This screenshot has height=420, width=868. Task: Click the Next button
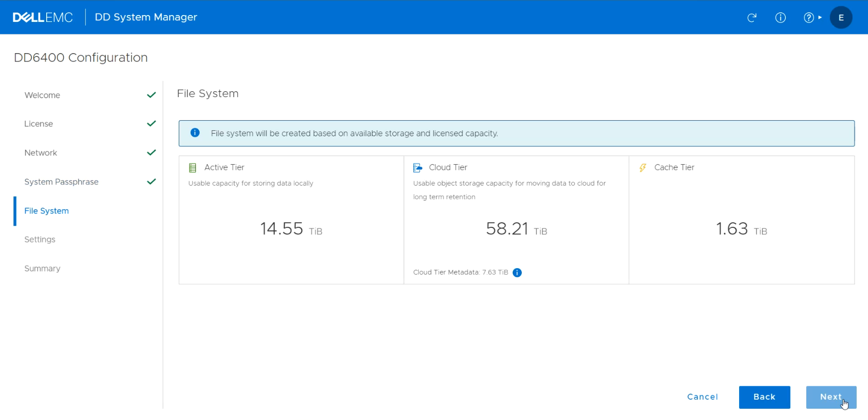point(831,397)
